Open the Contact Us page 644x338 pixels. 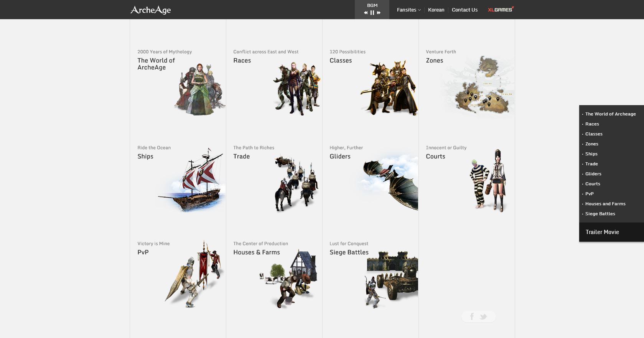pos(464,10)
